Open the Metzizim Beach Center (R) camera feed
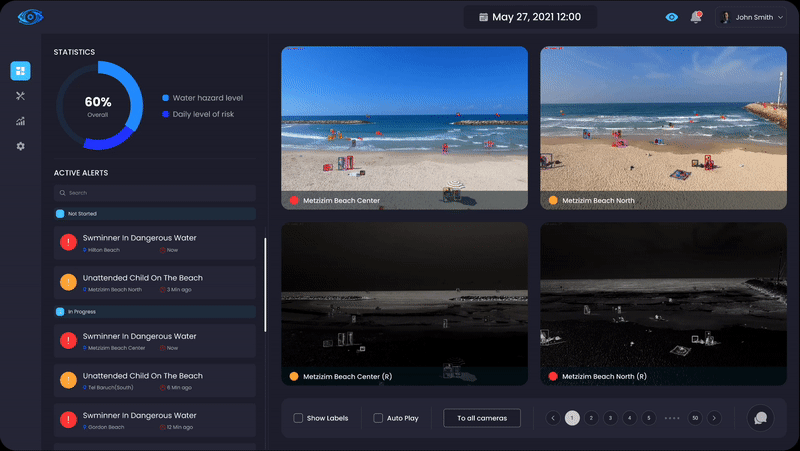Viewport: 800px width, 451px height. 405,304
